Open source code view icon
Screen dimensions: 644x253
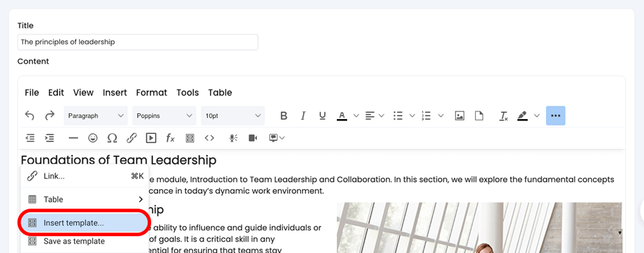pyautogui.click(x=209, y=138)
